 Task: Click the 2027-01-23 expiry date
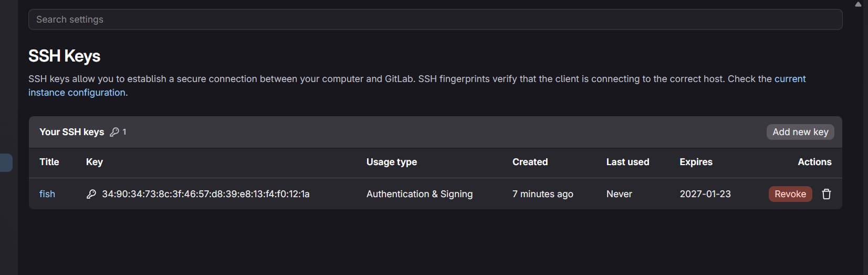point(705,194)
